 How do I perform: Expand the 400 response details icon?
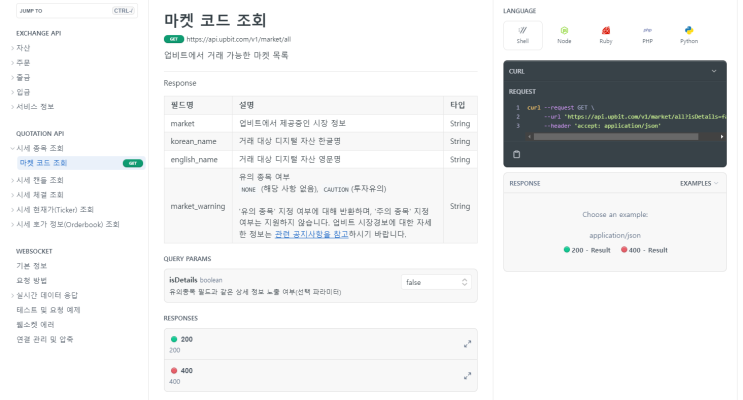pyautogui.click(x=467, y=375)
